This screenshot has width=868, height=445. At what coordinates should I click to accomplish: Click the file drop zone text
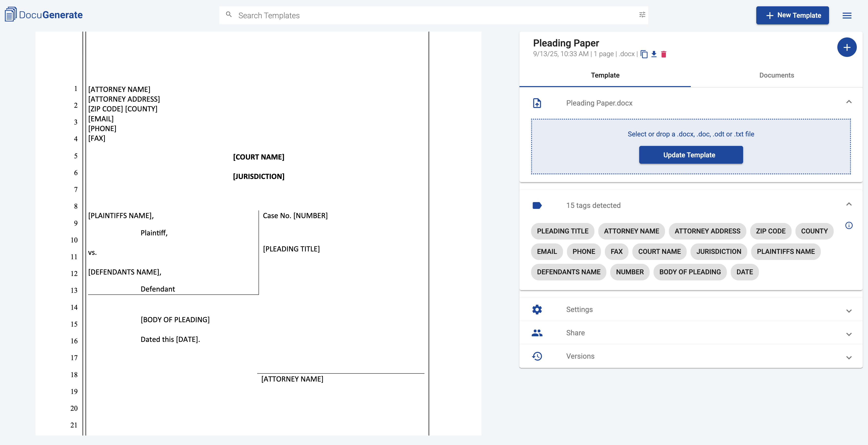[691, 134]
